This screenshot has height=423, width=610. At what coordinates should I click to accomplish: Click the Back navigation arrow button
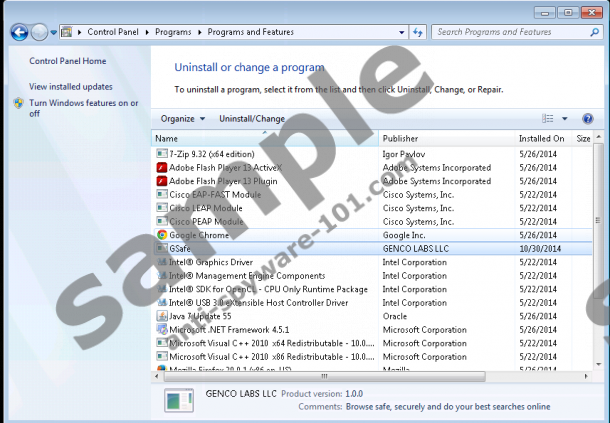click(x=18, y=32)
